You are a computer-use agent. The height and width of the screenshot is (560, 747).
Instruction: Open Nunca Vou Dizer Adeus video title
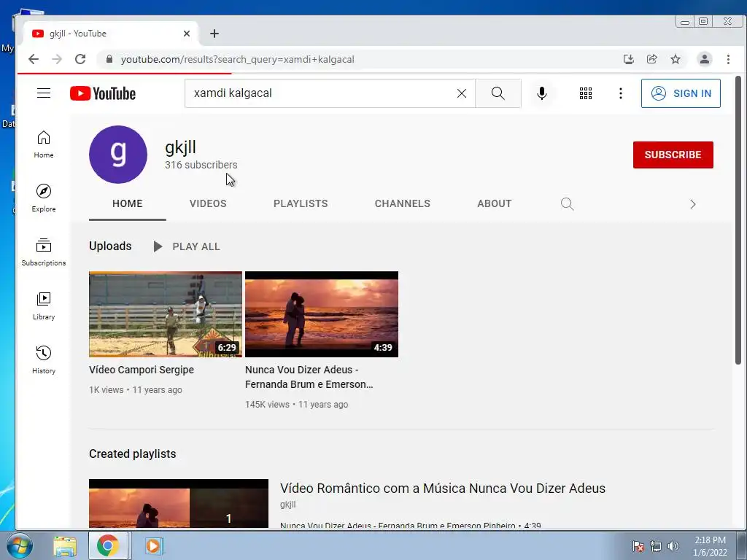pos(309,377)
